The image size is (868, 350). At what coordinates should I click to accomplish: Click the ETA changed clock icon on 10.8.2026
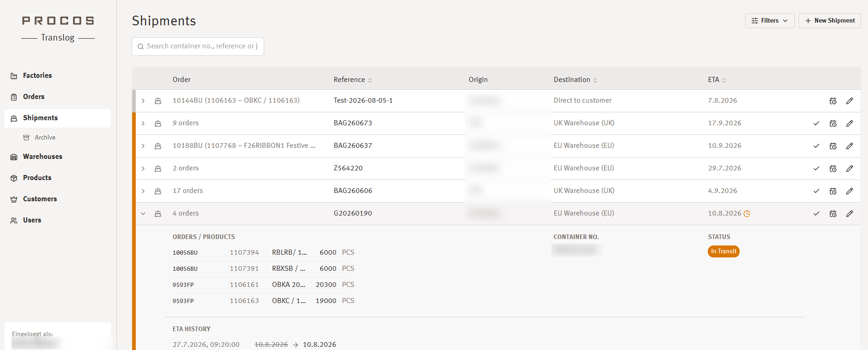pyautogui.click(x=747, y=214)
